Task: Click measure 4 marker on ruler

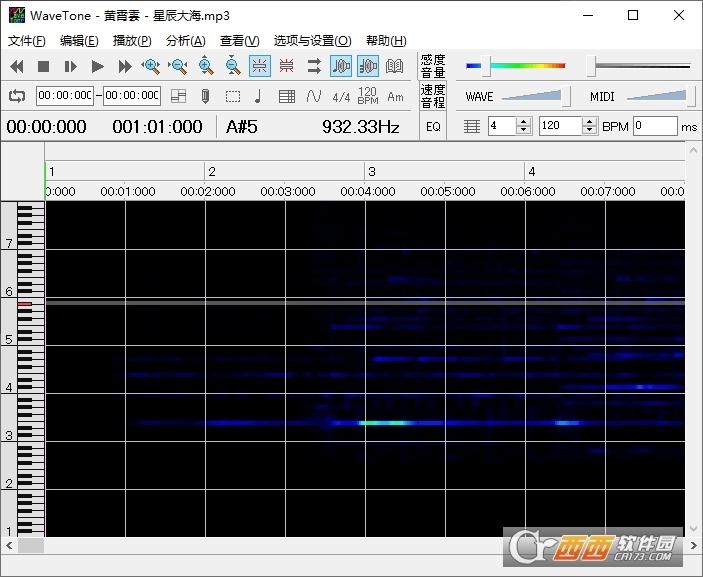Action: (x=532, y=171)
